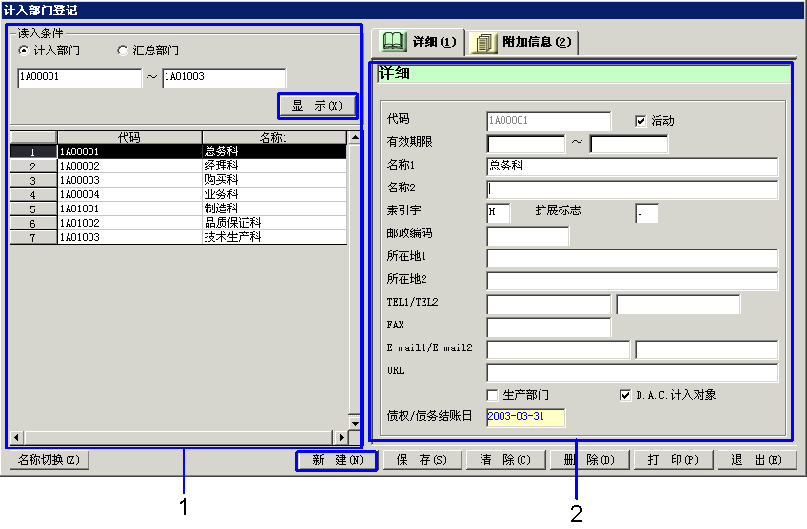This screenshot has width=807, height=529.
Task: Click the list's horizontal scrollbar left arrow
Action: [x=15, y=438]
